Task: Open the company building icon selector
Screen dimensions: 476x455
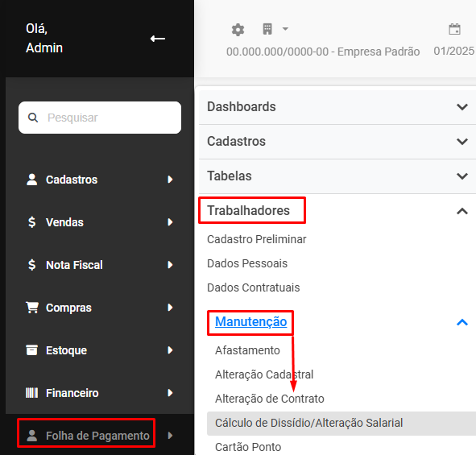Action: [x=267, y=29]
